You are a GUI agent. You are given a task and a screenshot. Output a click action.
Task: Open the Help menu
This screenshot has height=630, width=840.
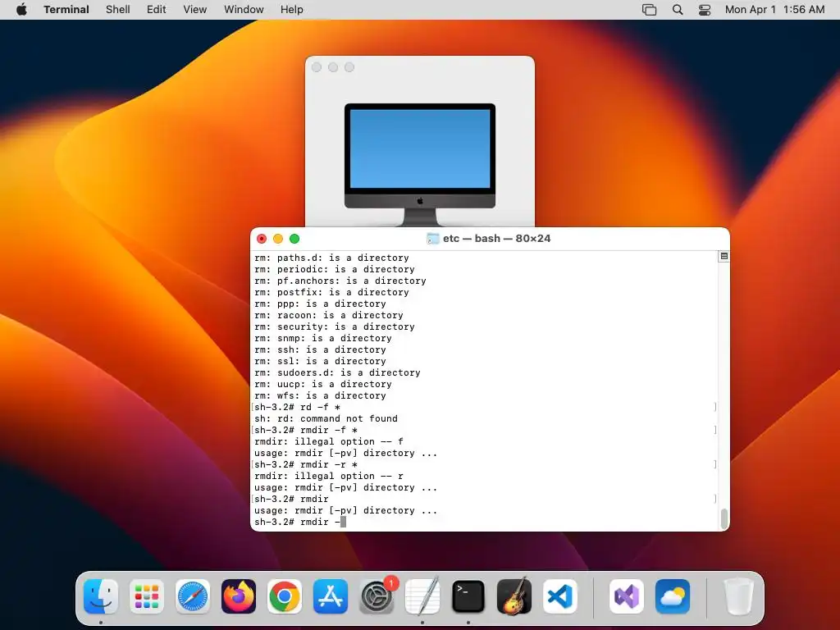coord(292,10)
